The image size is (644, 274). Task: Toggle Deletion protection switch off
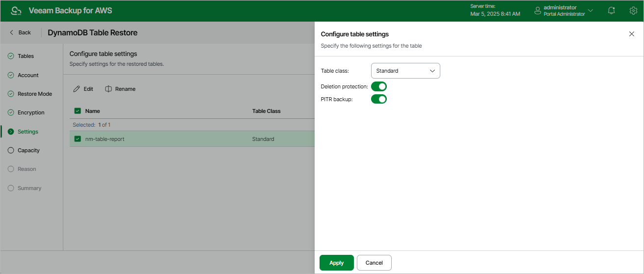tap(379, 86)
